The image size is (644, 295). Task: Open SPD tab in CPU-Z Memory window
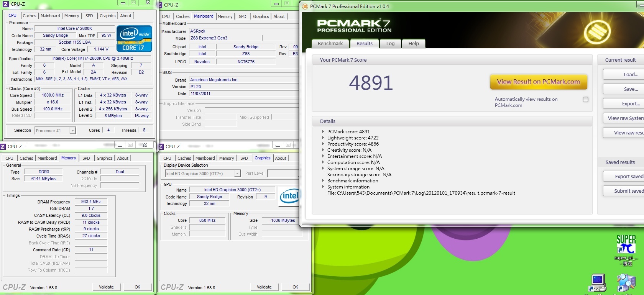coord(86,158)
